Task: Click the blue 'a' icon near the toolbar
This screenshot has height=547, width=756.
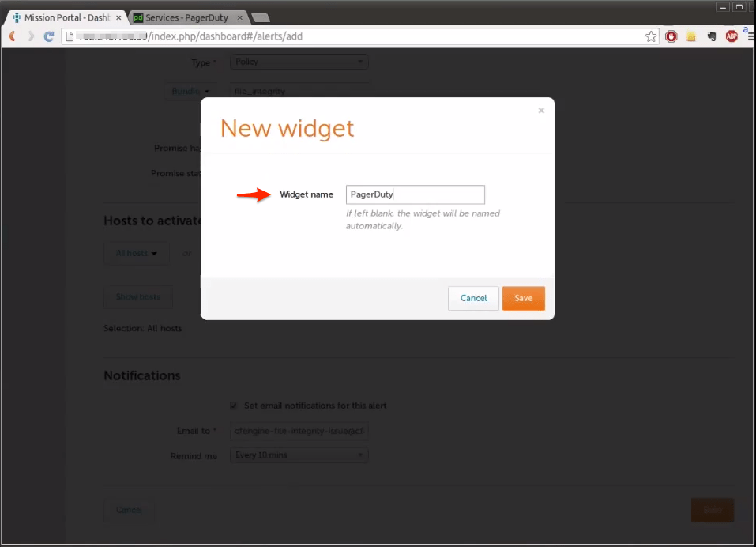Action: (745, 30)
